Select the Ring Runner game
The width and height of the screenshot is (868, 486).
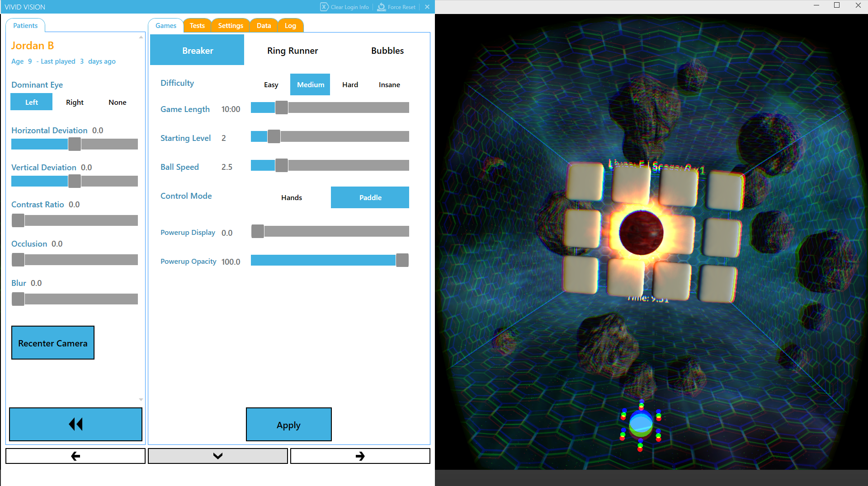click(292, 51)
